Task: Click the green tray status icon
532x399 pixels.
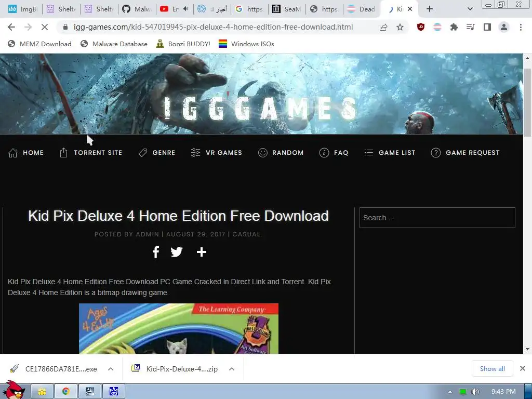Action: 463,392
